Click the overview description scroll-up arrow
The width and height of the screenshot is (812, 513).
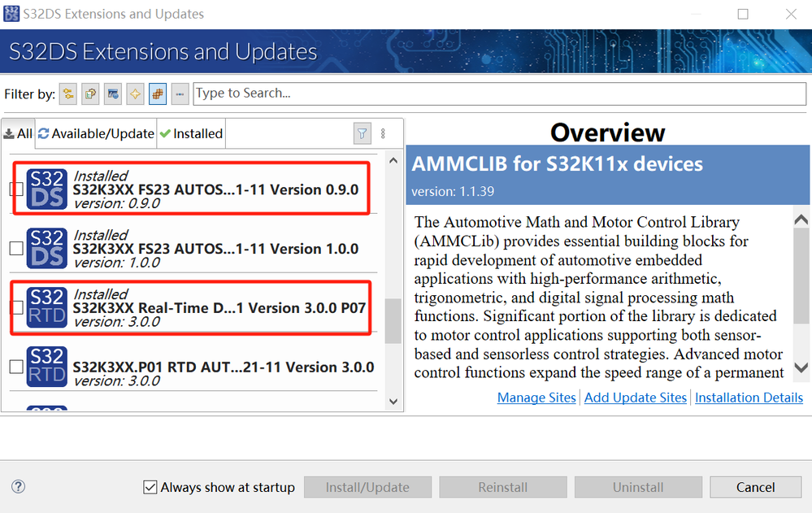pos(801,220)
